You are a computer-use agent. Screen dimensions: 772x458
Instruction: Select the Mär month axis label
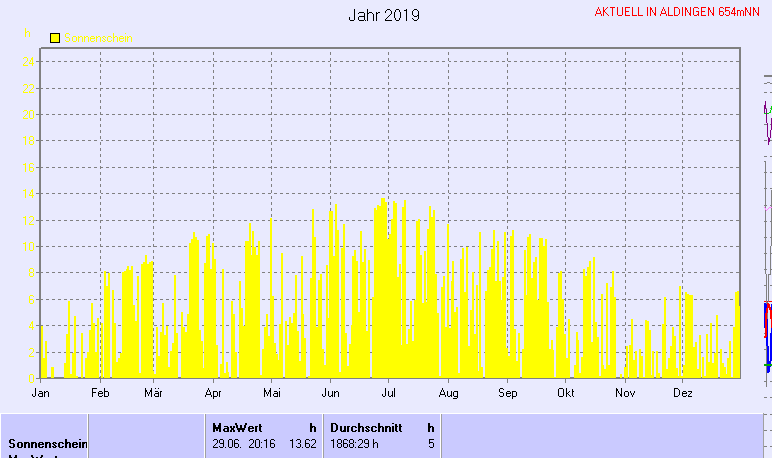click(153, 394)
